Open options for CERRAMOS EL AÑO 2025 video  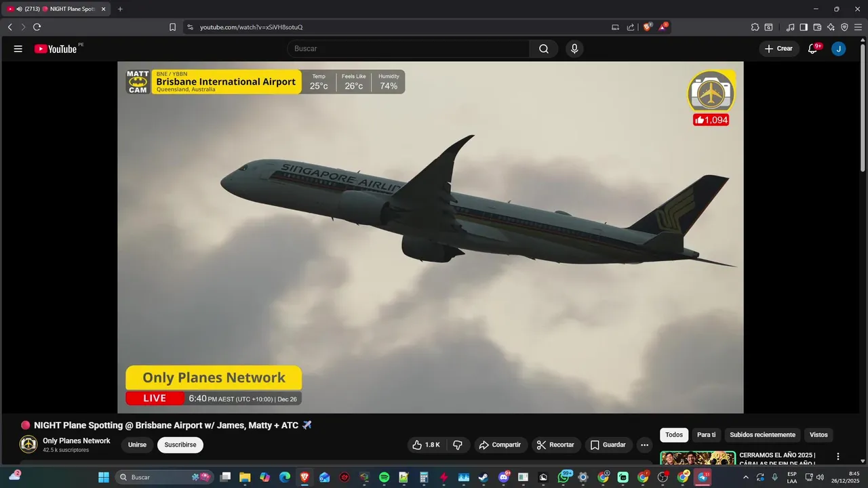tap(838, 457)
